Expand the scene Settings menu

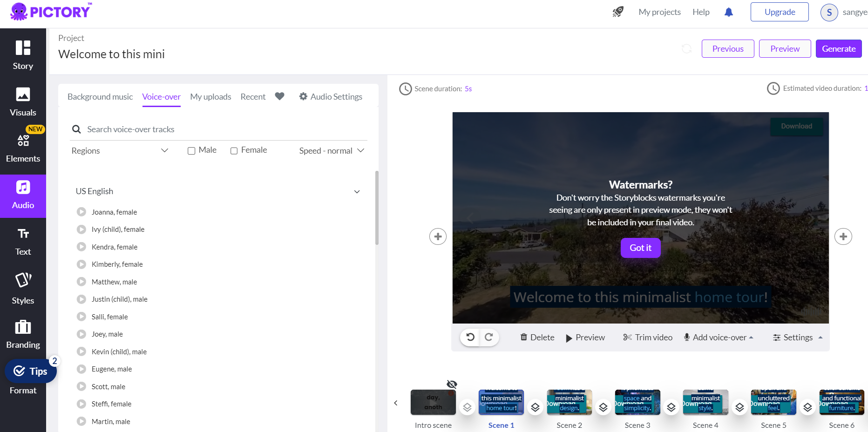[x=798, y=337]
